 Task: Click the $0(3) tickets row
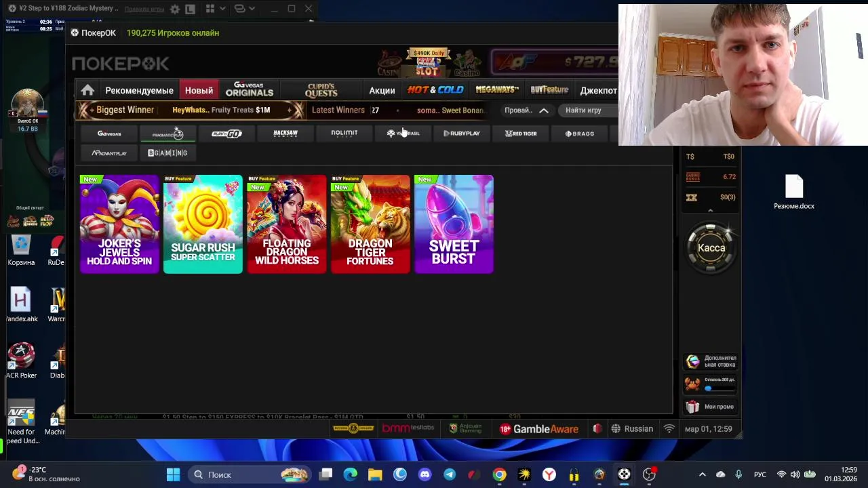click(x=710, y=197)
